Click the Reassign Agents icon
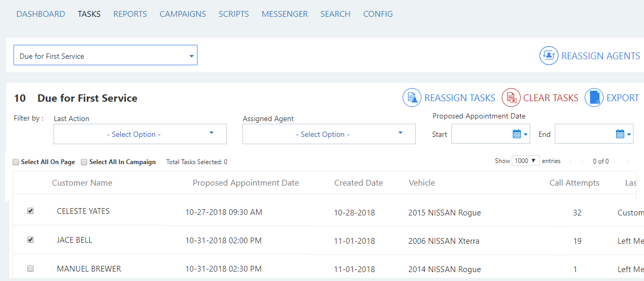644x281 pixels. (x=549, y=56)
